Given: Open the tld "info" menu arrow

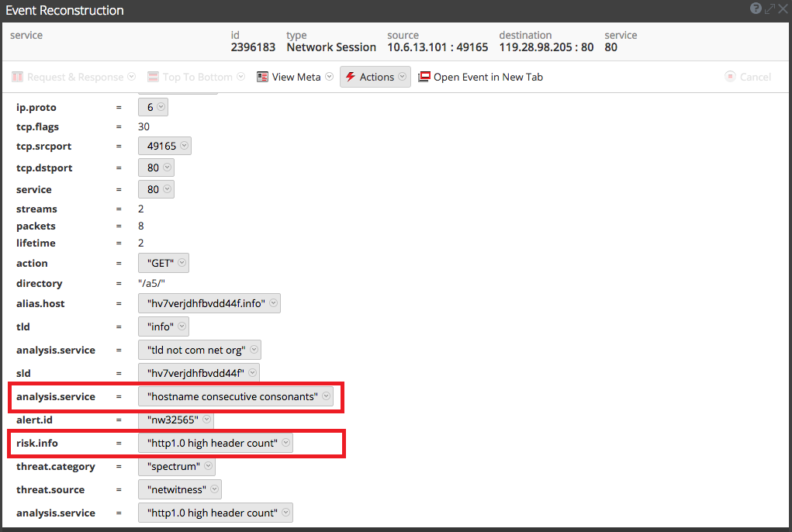Looking at the screenshot, I should (182, 326).
